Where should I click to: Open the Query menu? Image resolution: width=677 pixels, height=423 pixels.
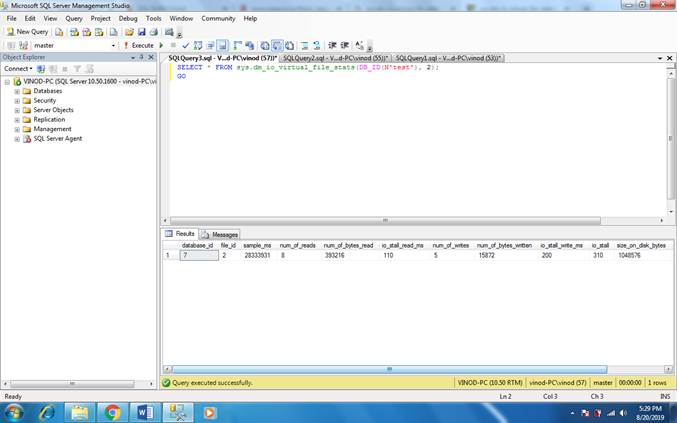pyautogui.click(x=74, y=19)
